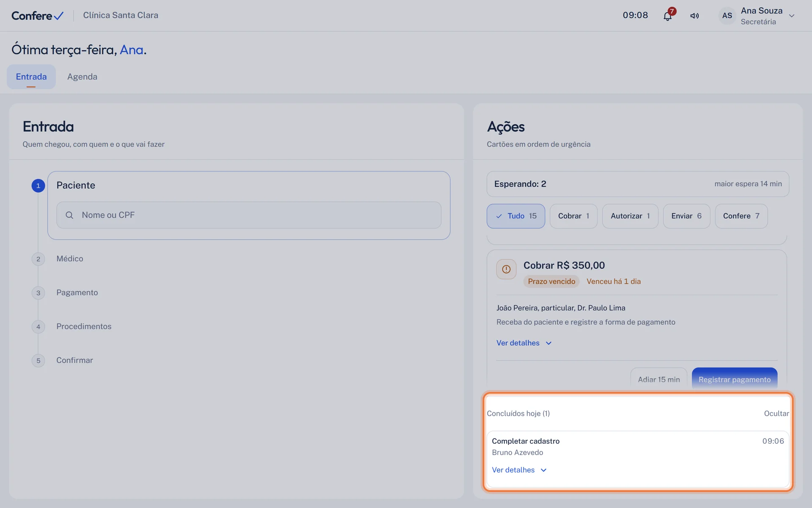Click the overdue alert icon on Cobrar card
Image resolution: width=812 pixels, height=508 pixels.
tap(506, 269)
